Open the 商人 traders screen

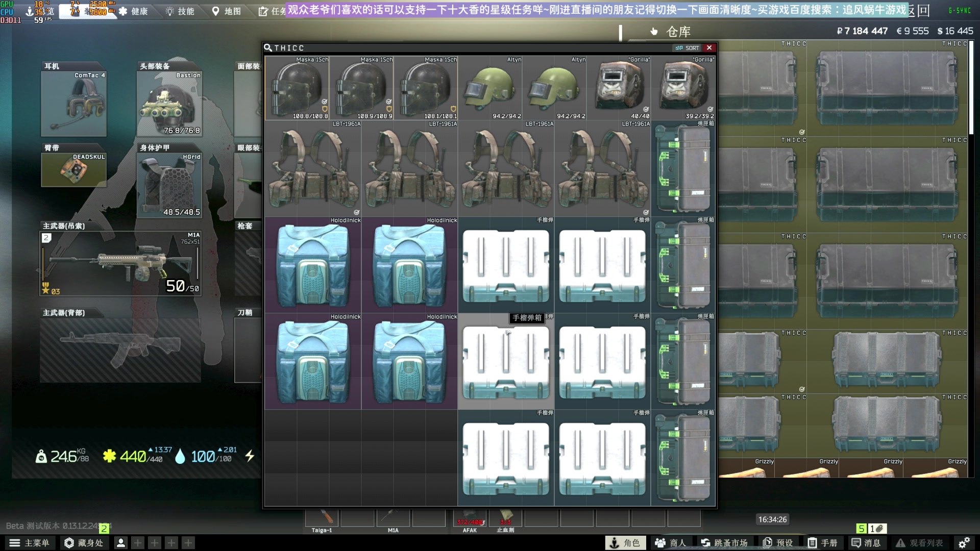pos(671,543)
